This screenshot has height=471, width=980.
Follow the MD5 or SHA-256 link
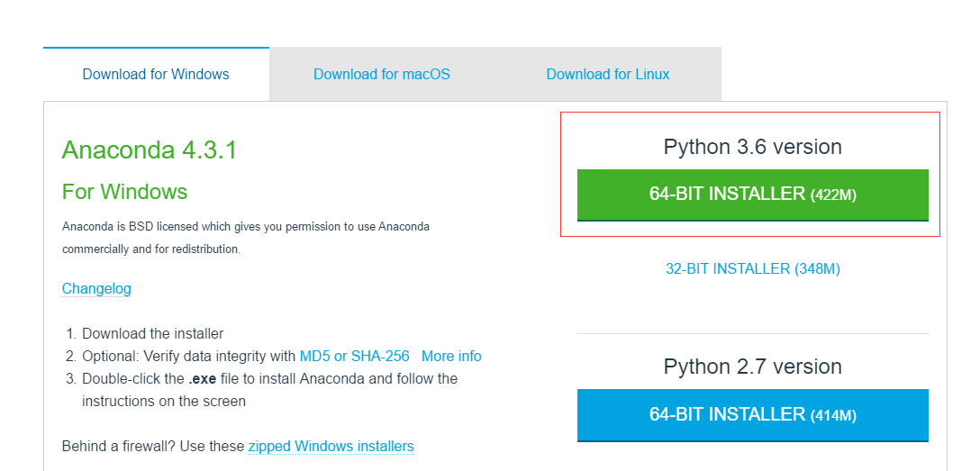coord(354,356)
